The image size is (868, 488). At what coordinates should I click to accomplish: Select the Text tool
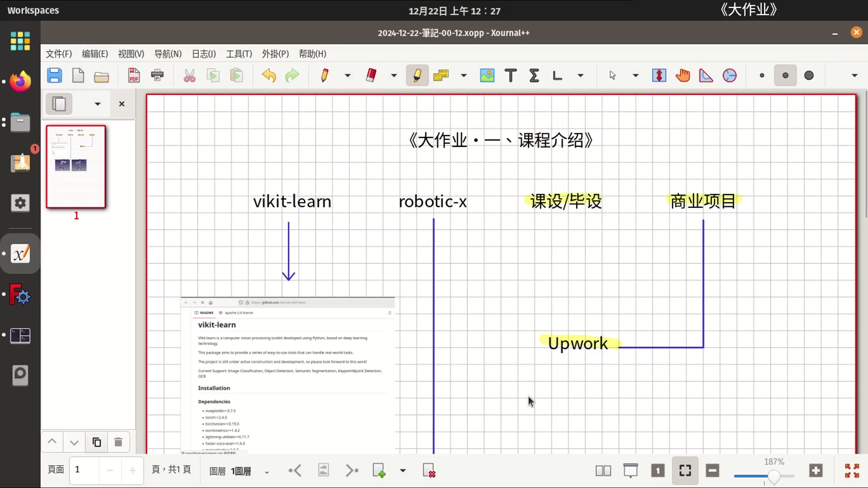pos(510,75)
